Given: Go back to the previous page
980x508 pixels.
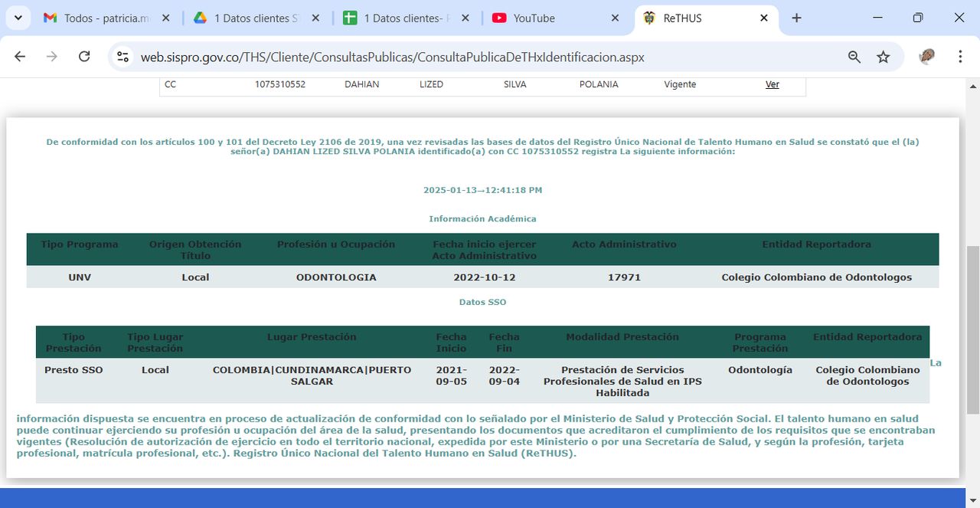Looking at the screenshot, I should click(x=20, y=57).
